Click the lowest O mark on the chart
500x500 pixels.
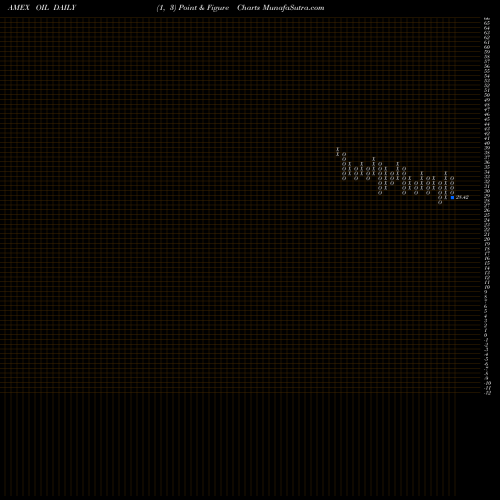pyautogui.click(x=440, y=202)
